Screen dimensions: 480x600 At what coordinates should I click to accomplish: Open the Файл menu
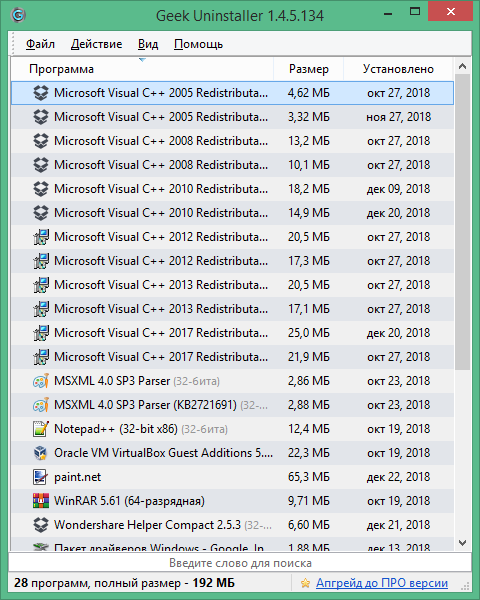40,44
